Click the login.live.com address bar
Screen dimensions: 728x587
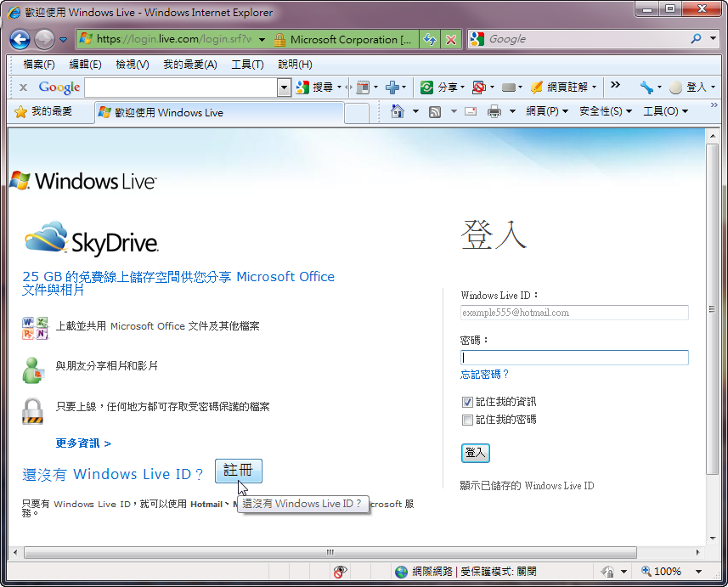click(173, 39)
